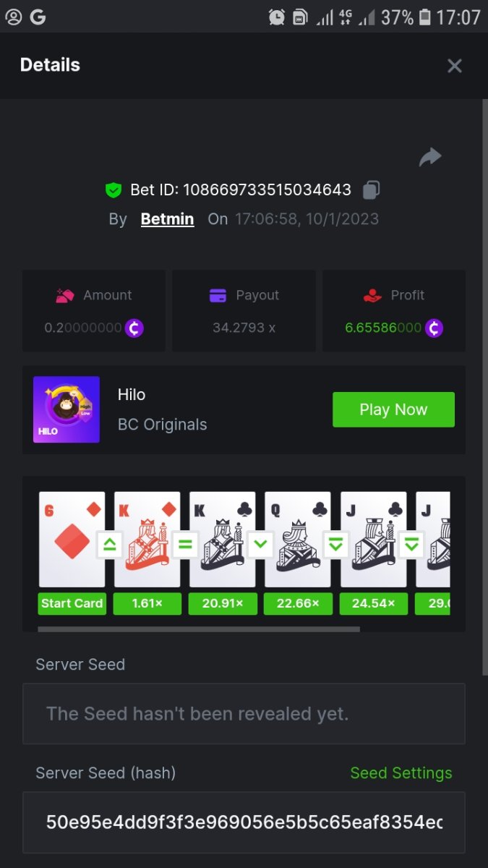The width and height of the screenshot is (488, 868).
Task: Click the share arrow icon
Action: 430,157
